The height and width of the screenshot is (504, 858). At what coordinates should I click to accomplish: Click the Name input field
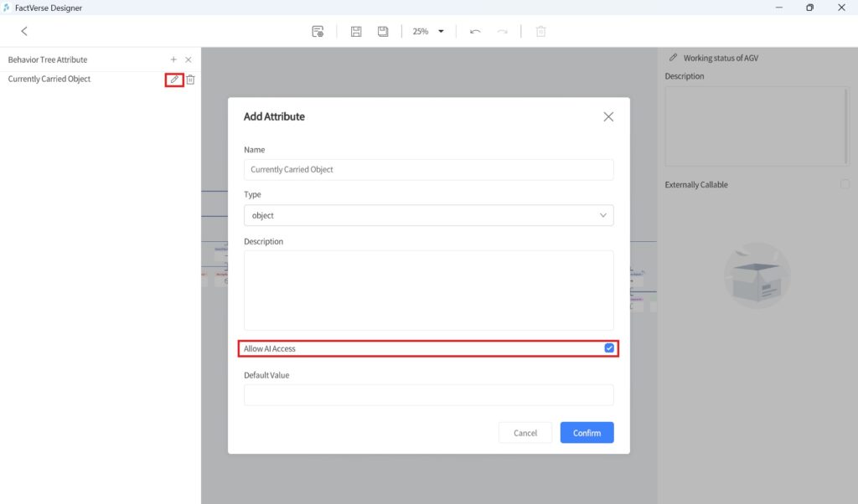tap(428, 169)
